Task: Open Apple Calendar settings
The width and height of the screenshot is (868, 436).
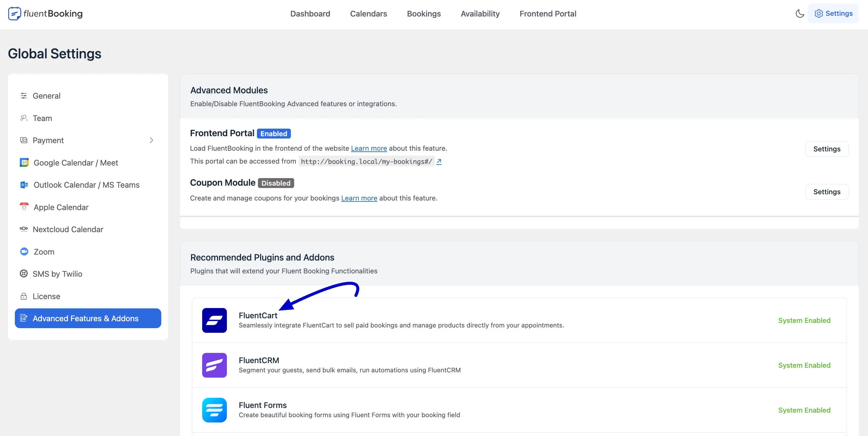Action: pyautogui.click(x=88, y=207)
